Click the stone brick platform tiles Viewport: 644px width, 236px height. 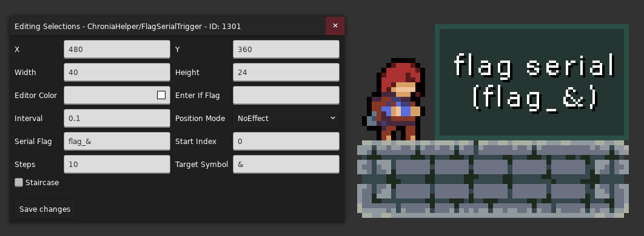tap(493, 179)
